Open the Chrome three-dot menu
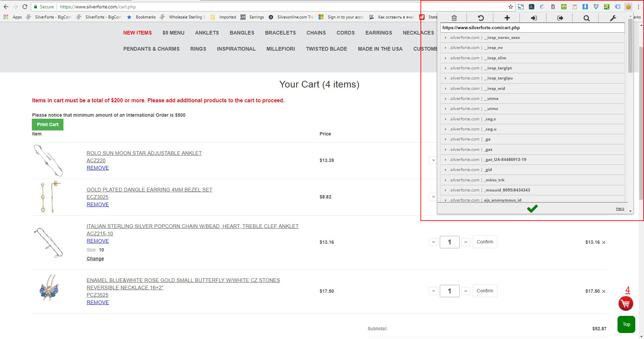 638,7
